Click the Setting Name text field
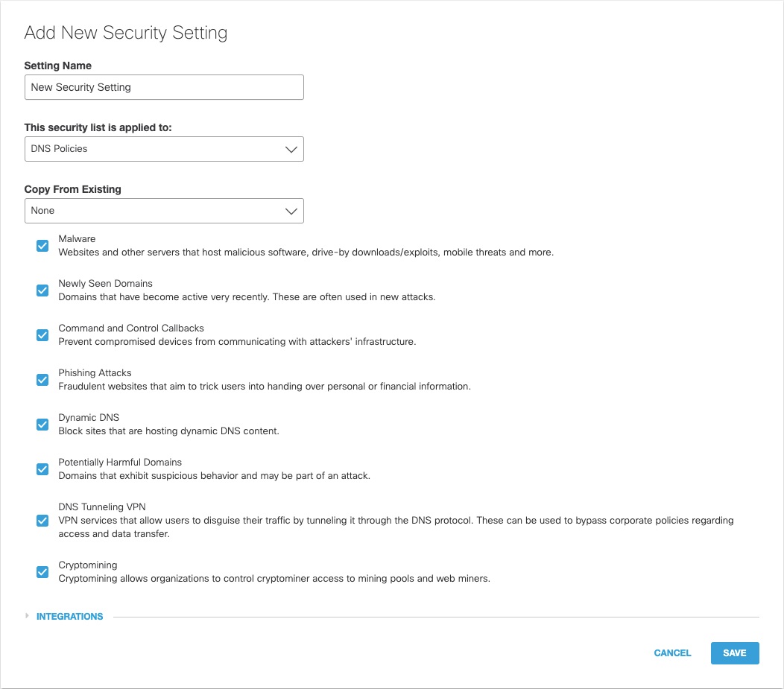 pyautogui.click(x=164, y=87)
